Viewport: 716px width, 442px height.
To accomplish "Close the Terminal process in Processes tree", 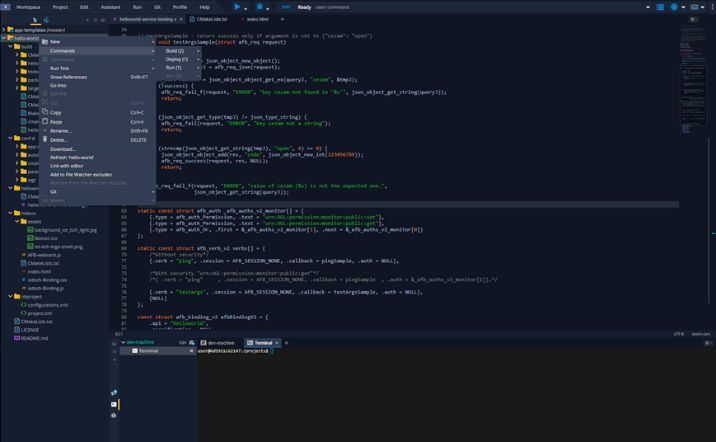I will 191,351.
